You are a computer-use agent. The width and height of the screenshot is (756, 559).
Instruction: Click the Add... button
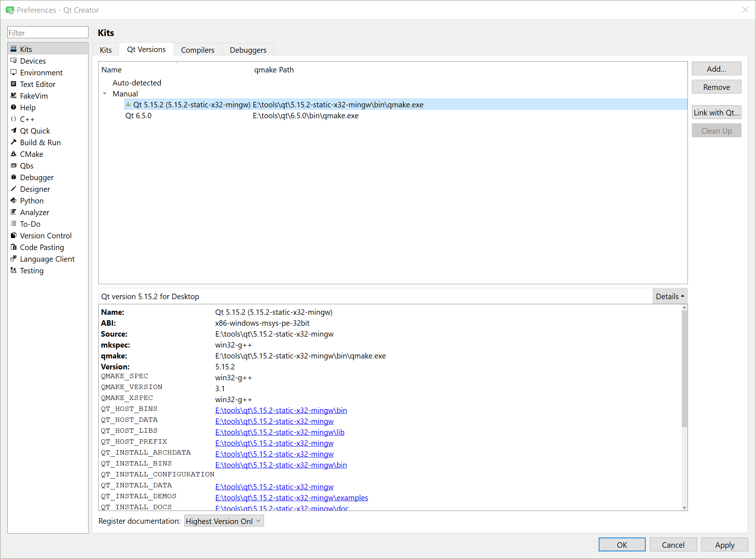click(x=716, y=69)
